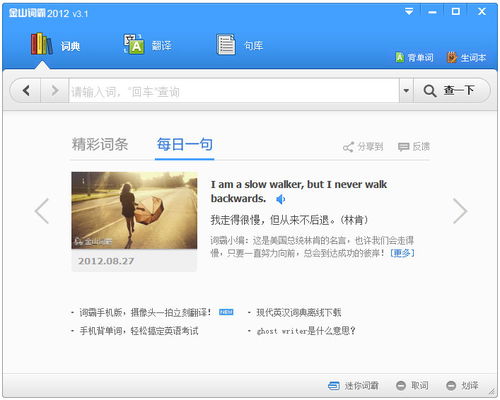Open the 生词本 new words notebook

click(x=451, y=57)
